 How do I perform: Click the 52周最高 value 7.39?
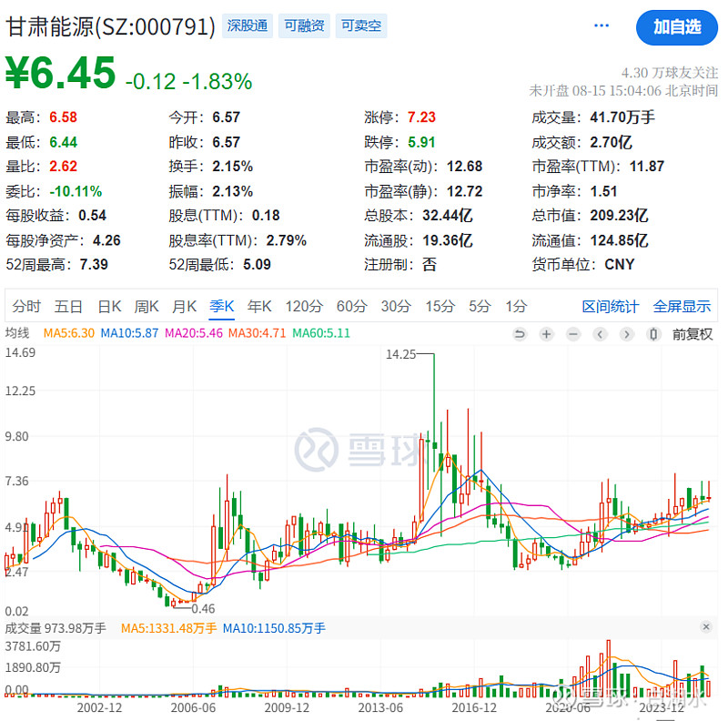pos(94,265)
